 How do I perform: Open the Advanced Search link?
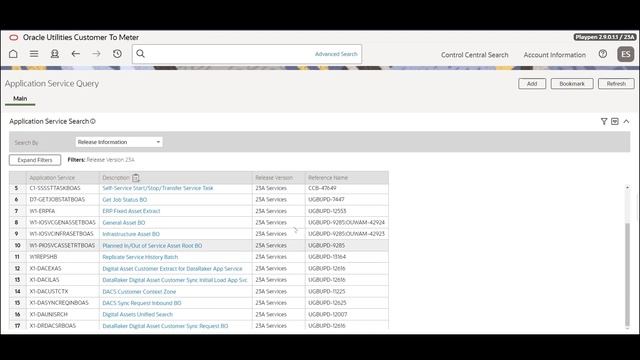336,54
